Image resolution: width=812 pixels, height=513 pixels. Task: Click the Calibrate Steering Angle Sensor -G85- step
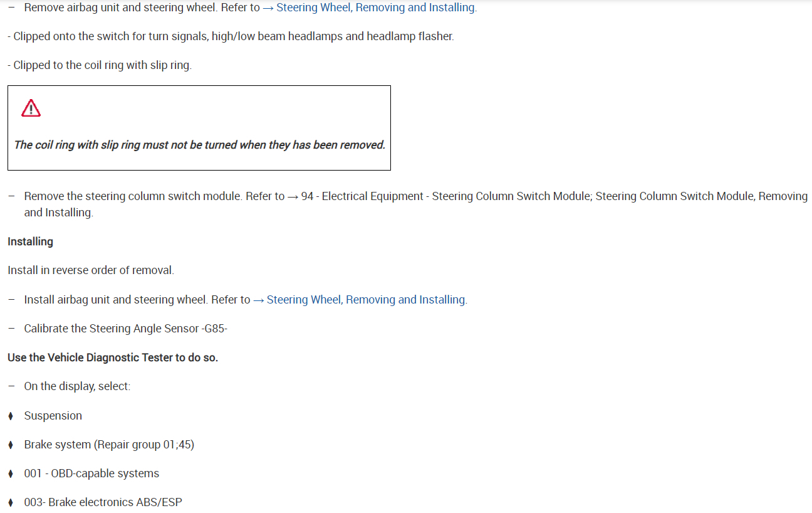(x=125, y=329)
